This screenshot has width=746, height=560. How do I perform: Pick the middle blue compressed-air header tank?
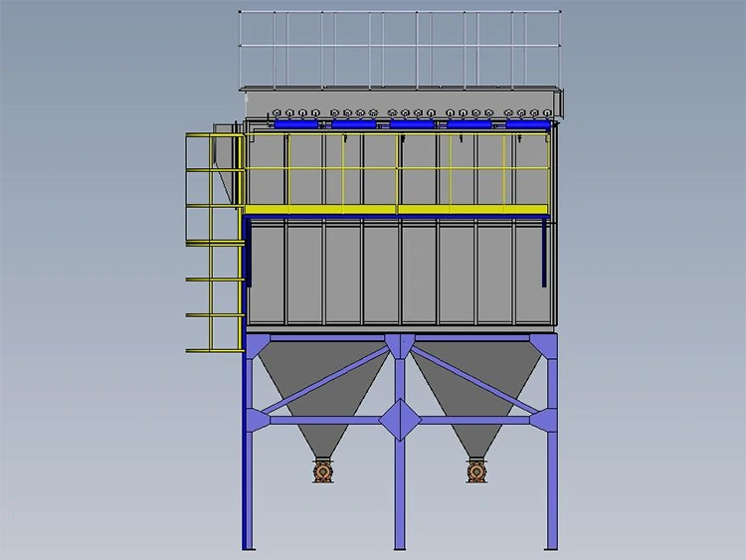pyautogui.click(x=412, y=124)
